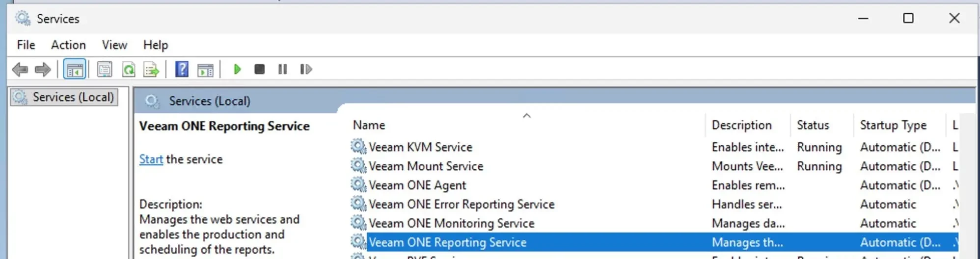The width and height of the screenshot is (980, 259).
Task: Click 'Enables inte...' description cell
Action: click(x=748, y=147)
